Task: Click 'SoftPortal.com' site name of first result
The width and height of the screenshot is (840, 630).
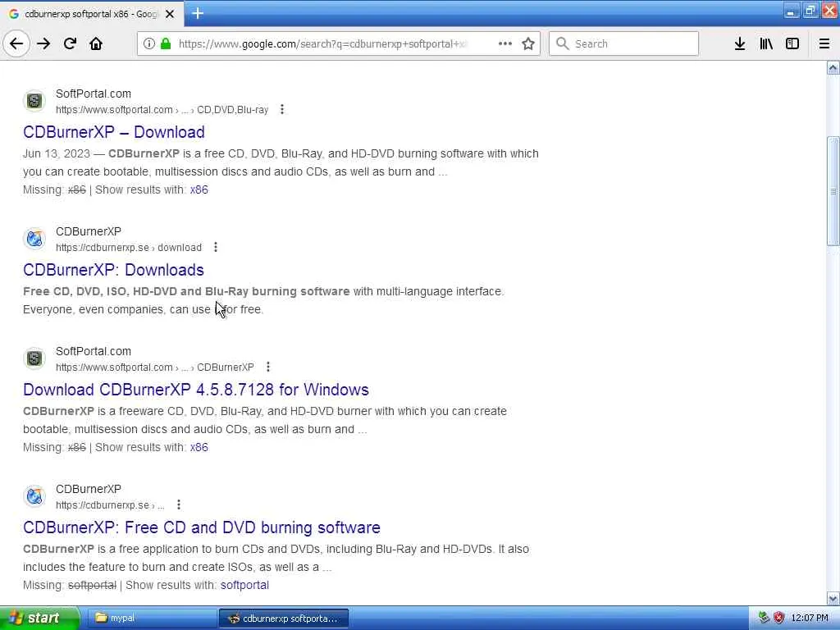Action: pyautogui.click(x=94, y=94)
